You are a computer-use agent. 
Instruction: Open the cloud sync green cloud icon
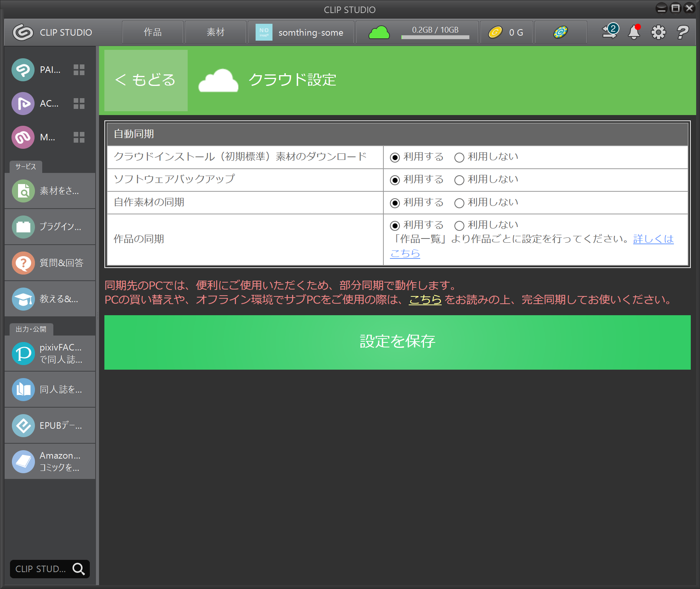379,33
